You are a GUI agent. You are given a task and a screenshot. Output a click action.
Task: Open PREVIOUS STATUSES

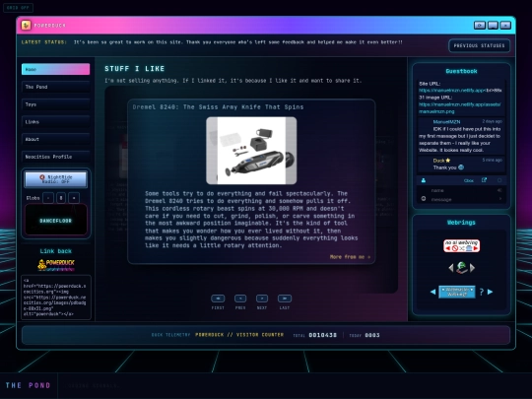pyautogui.click(x=479, y=45)
